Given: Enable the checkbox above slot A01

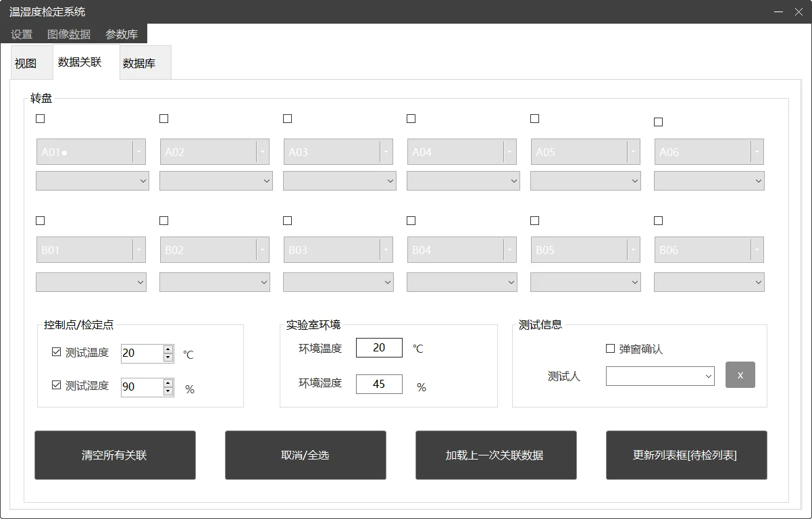Looking at the screenshot, I should click(41, 119).
